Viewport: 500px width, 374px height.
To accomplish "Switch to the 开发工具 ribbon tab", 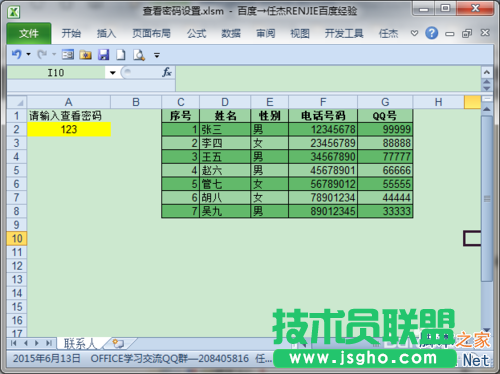I will [x=344, y=34].
